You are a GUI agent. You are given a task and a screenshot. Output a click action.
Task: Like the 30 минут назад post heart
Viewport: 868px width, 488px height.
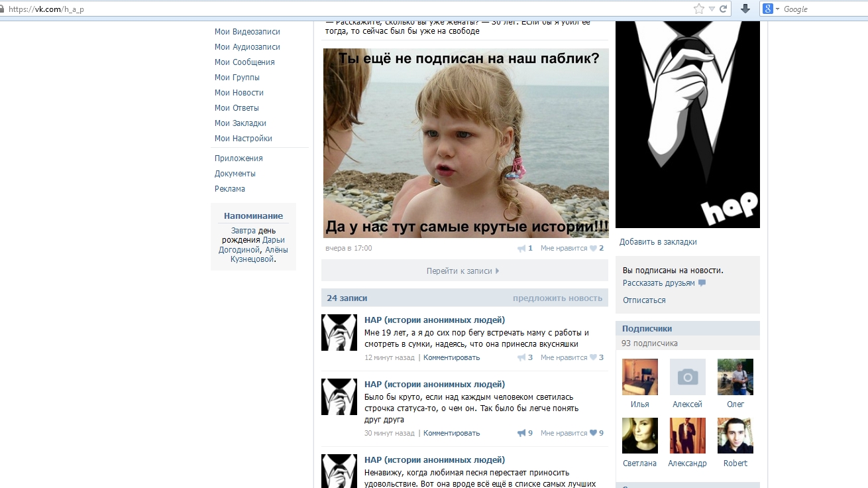point(593,433)
